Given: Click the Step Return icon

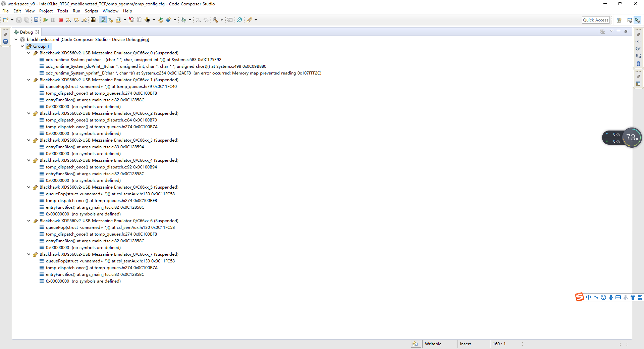Looking at the screenshot, I should (84, 20).
